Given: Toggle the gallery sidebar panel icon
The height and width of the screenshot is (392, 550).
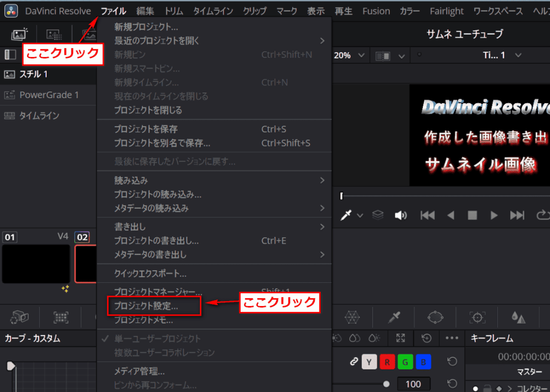Looking at the screenshot, I should point(10,54).
